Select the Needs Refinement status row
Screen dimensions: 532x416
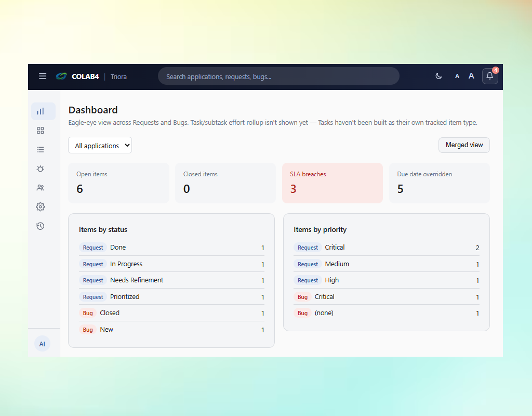coord(171,280)
